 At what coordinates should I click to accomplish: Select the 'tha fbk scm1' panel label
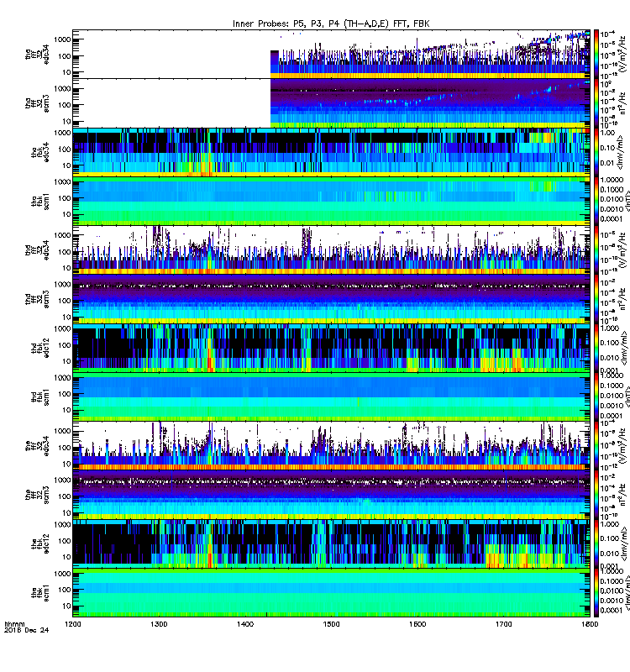click(40, 202)
